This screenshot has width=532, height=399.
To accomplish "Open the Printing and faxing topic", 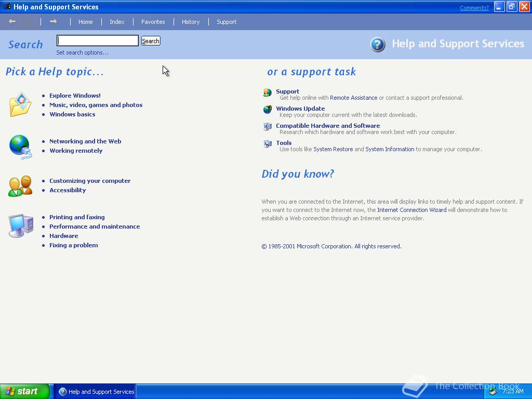I will click(x=77, y=217).
